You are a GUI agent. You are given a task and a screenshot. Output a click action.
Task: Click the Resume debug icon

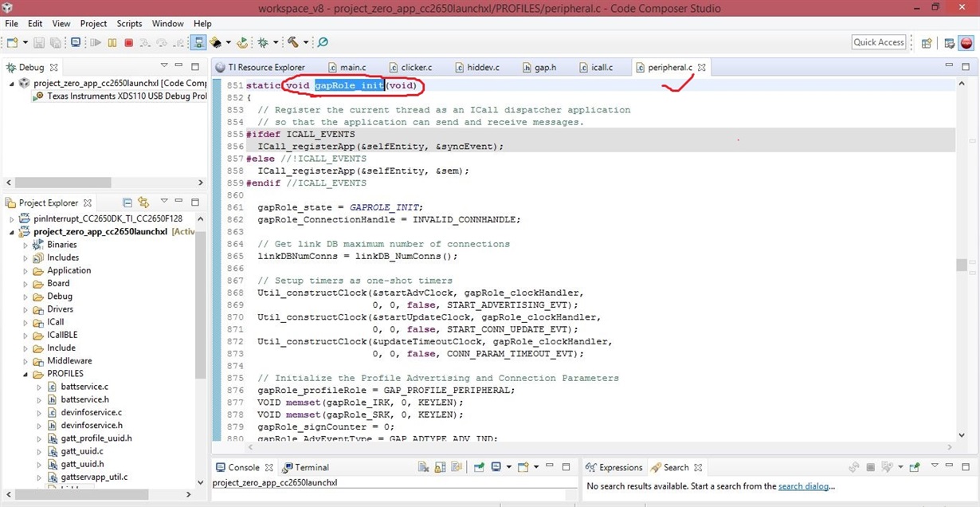(96, 42)
